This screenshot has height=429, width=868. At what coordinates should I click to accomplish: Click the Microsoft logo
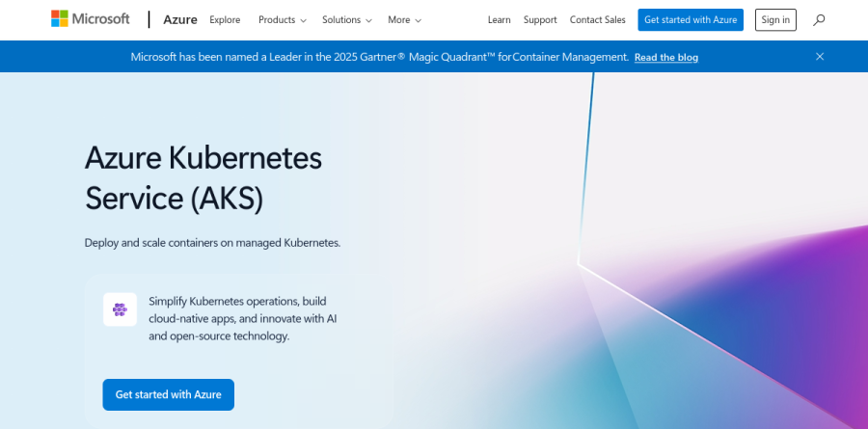(91, 19)
